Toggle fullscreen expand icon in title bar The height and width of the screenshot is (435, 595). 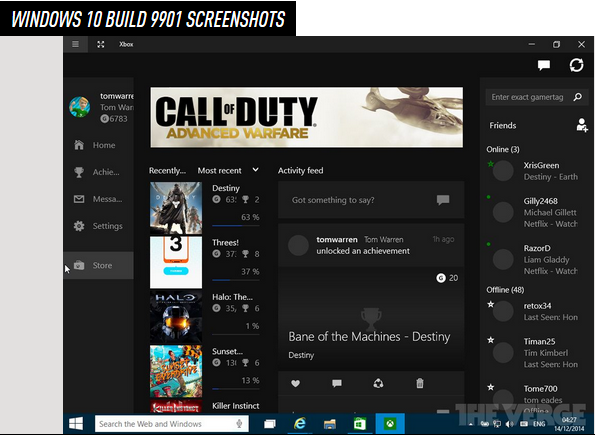pyautogui.click(x=101, y=44)
